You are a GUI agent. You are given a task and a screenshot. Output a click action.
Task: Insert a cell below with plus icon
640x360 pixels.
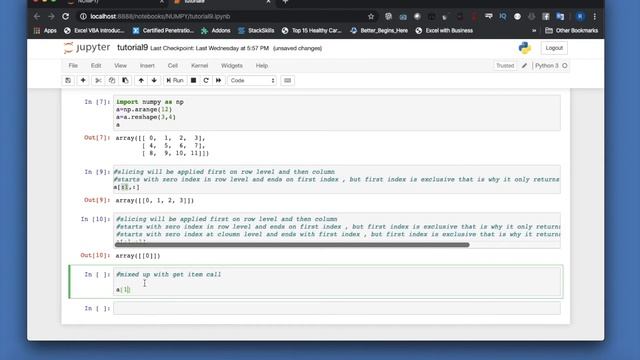pos(83,80)
